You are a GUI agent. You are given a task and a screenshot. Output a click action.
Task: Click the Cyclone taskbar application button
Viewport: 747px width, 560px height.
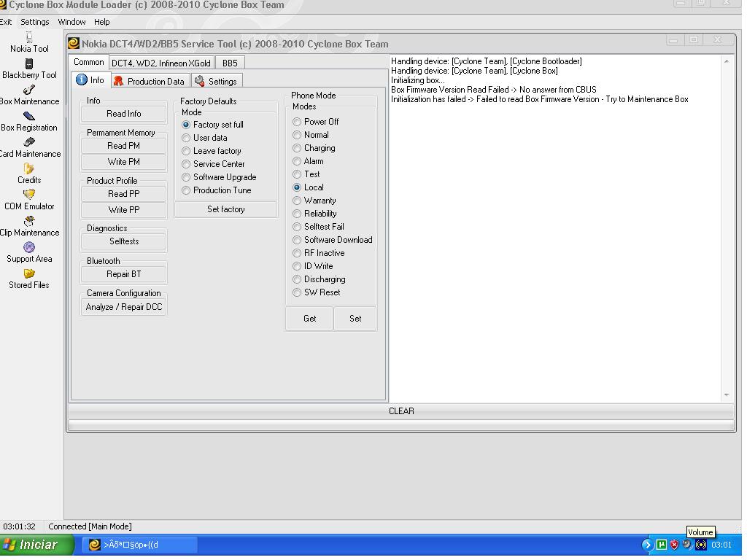pyautogui.click(x=140, y=545)
